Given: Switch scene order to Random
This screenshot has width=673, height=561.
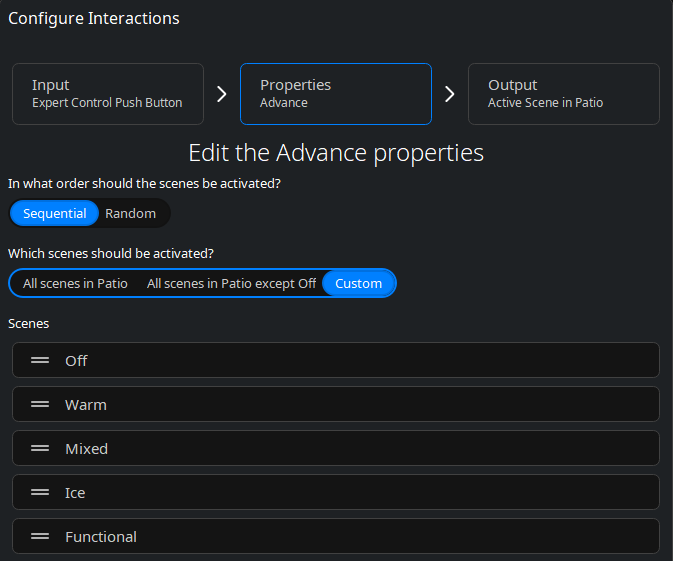Looking at the screenshot, I should (130, 213).
